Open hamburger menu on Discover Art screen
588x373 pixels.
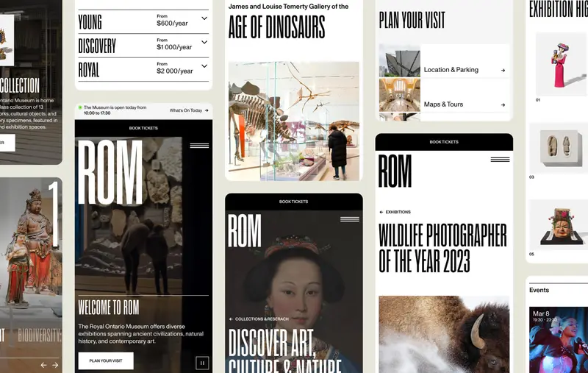pos(350,219)
